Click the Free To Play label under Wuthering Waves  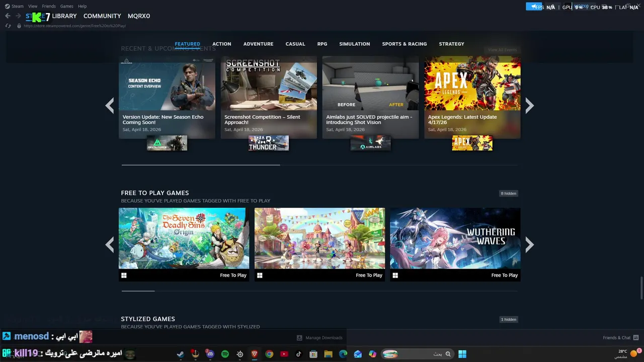pyautogui.click(x=504, y=276)
